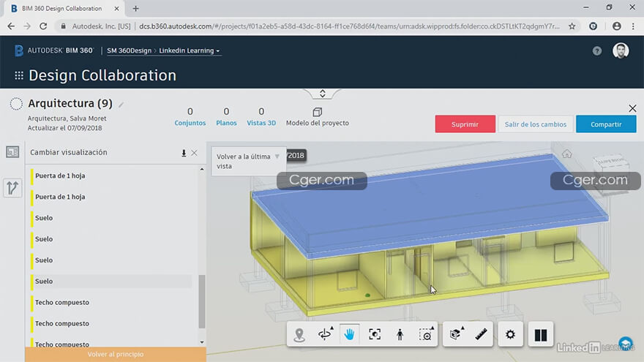This screenshot has height=362, width=644.
Task: Select the first Puerta de 1 hoja item
Action: [x=111, y=176]
